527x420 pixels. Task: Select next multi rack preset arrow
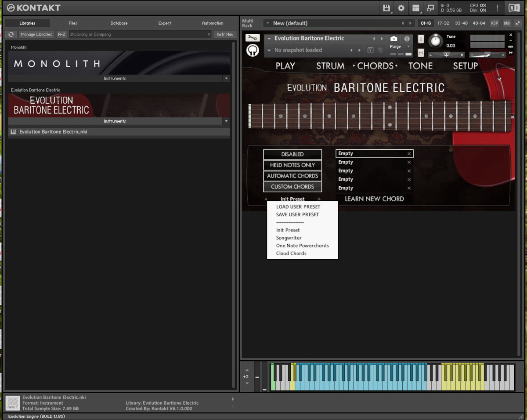click(411, 23)
